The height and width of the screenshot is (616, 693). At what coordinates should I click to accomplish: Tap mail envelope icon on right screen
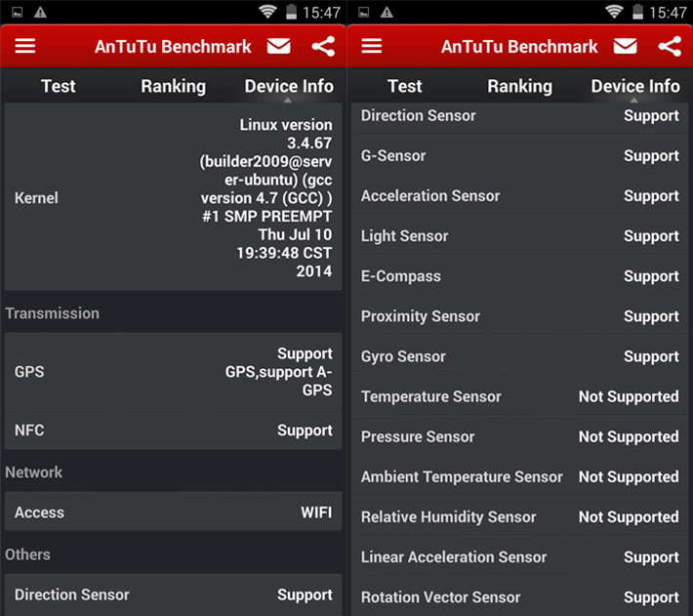(626, 46)
